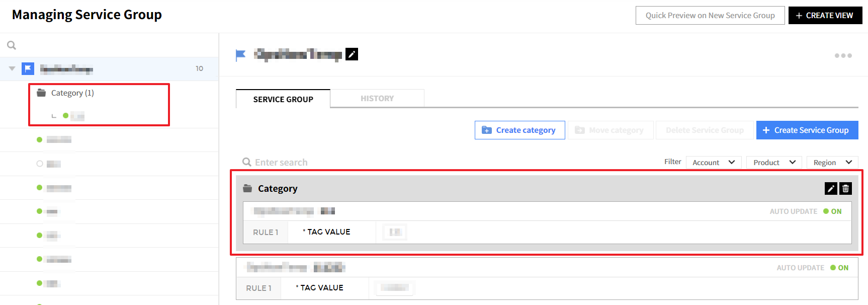The width and height of the screenshot is (868, 305).
Task: Open the three-dot more options menu
Action: 843,55
